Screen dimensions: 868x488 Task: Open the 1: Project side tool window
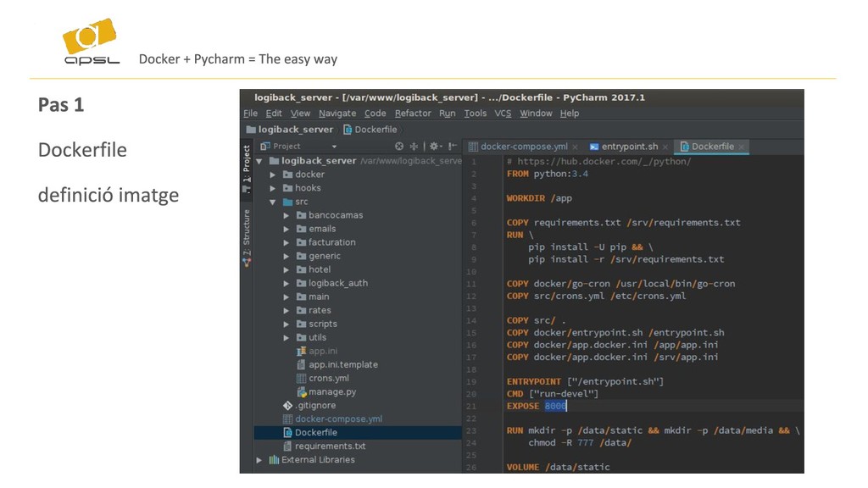247,169
